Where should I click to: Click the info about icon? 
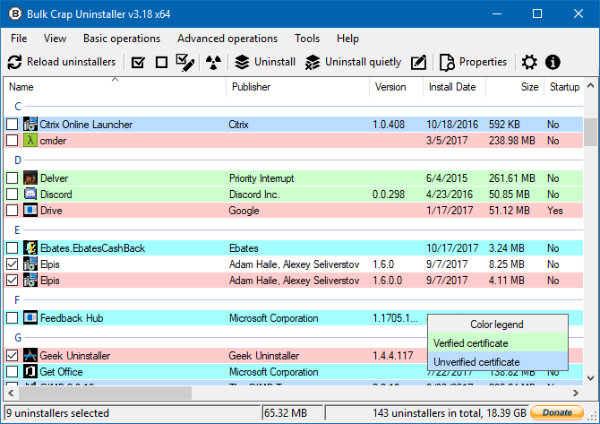click(551, 62)
